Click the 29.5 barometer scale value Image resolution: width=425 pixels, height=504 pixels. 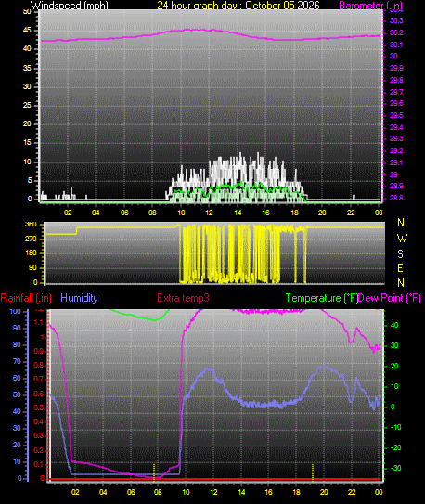click(x=396, y=115)
